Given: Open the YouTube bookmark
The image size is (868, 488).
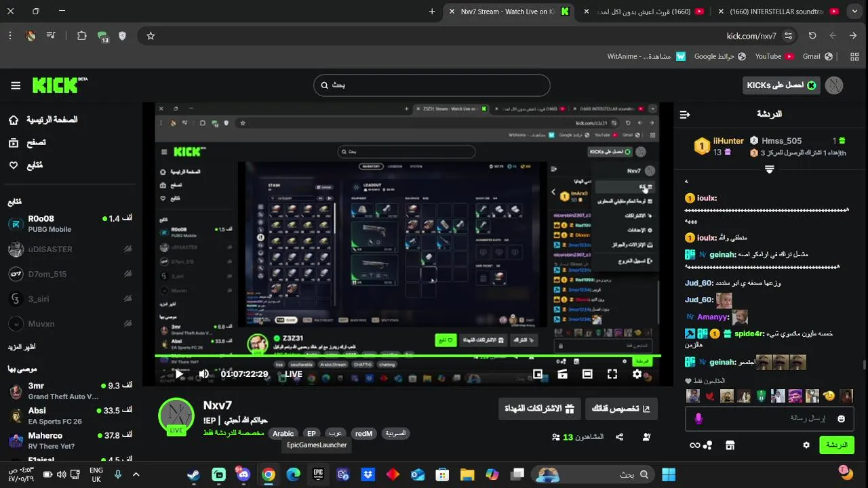Looking at the screenshot, I should (774, 56).
